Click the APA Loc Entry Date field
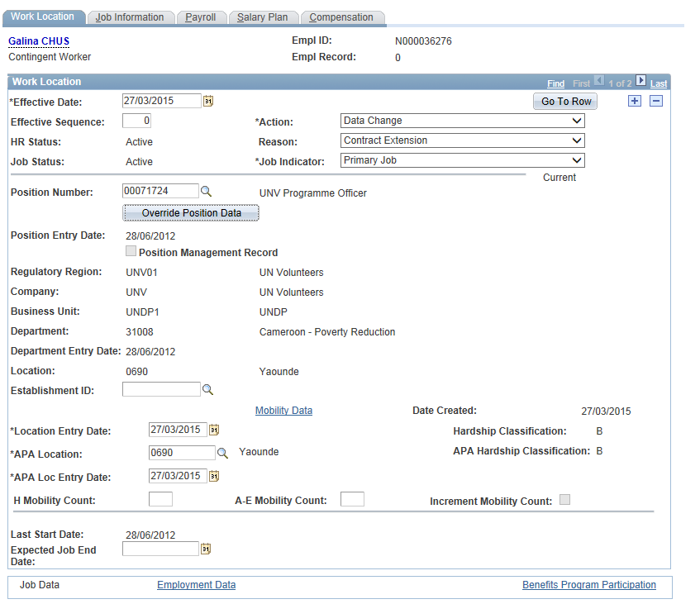 (178, 476)
